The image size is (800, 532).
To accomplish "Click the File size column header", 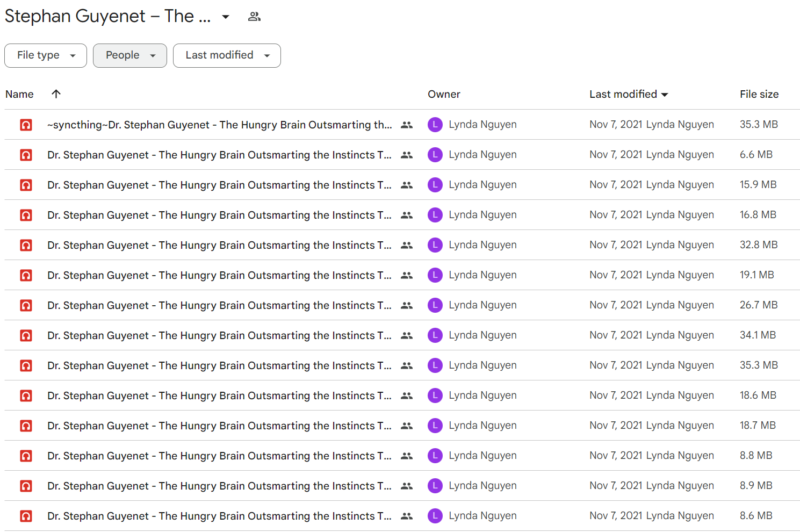I will 759,94.
